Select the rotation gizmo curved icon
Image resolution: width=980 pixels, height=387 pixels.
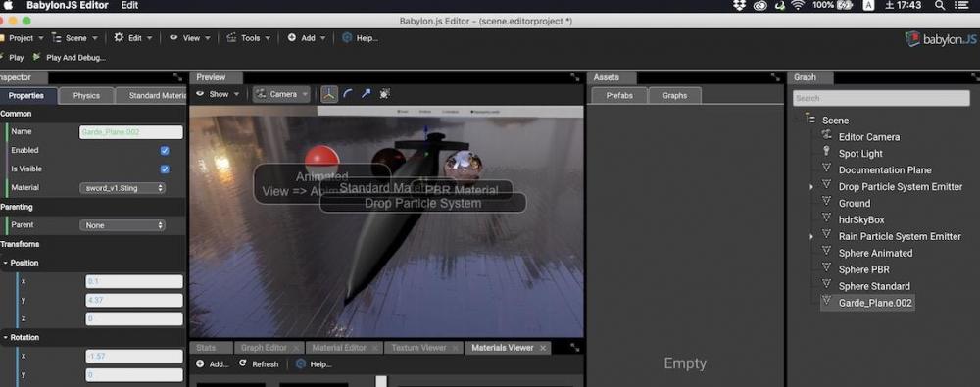(x=348, y=94)
